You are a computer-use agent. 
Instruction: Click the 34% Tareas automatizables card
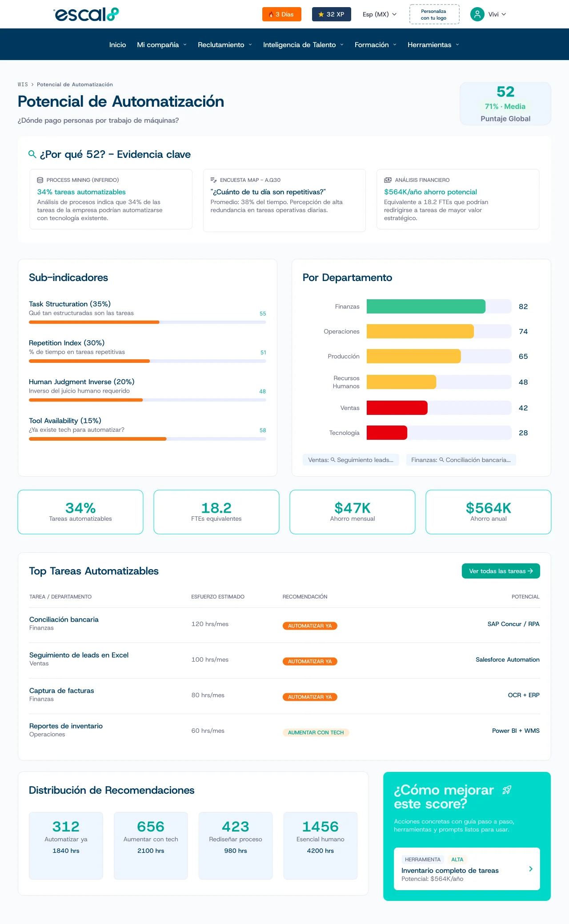pos(80,512)
